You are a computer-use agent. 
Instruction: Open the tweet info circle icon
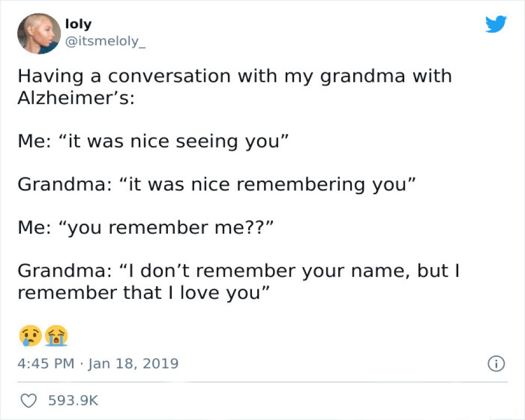pyautogui.click(x=496, y=363)
